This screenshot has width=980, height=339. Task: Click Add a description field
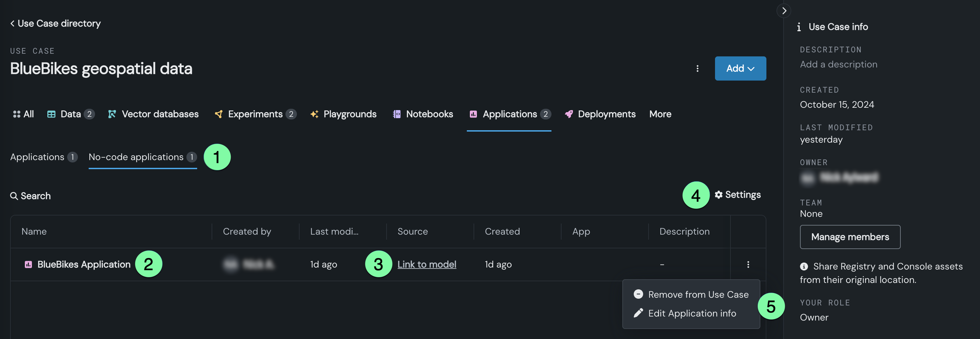tap(838, 64)
